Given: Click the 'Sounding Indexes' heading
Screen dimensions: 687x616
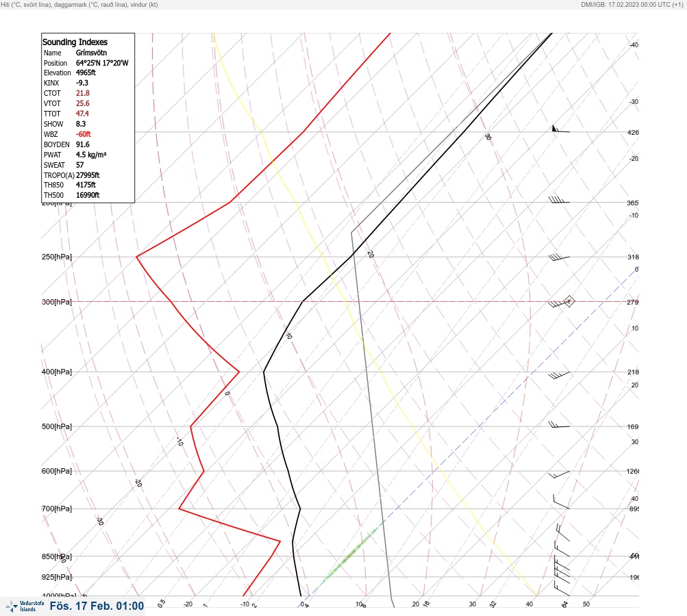Looking at the screenshot, I should click(75, 42).
